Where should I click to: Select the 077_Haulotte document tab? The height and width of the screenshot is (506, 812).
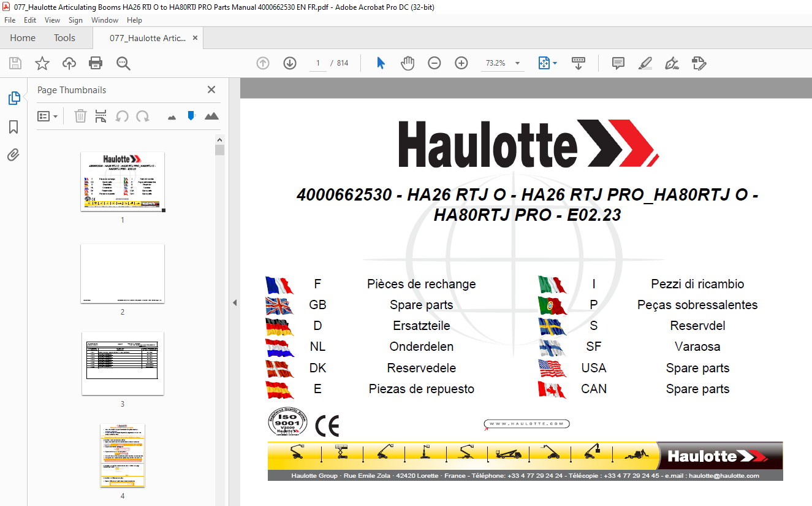[148, 38]
